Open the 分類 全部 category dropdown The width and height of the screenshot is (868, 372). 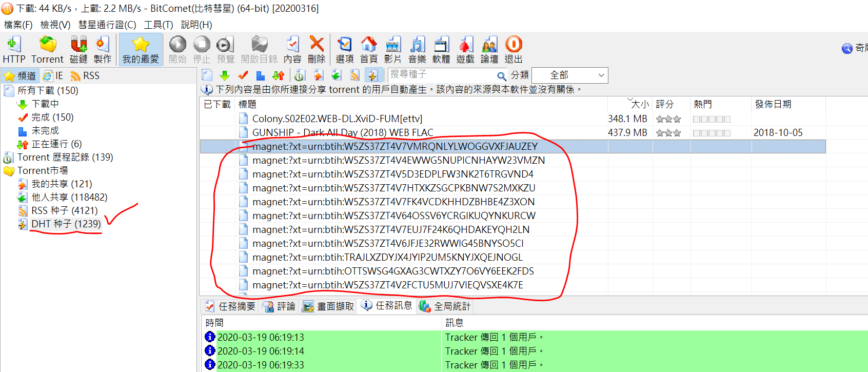pyautogui.click(x=570, y=75)
